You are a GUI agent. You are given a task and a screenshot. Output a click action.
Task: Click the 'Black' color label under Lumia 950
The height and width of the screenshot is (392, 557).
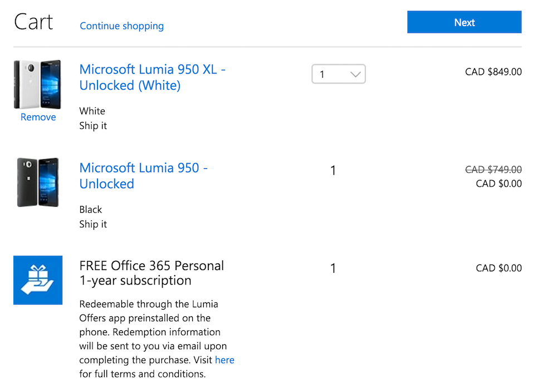point(91,209)
